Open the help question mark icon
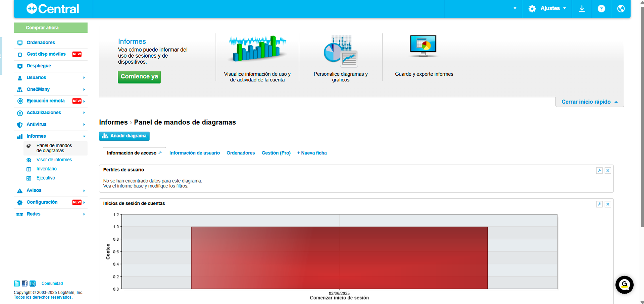 coord(601,8)
